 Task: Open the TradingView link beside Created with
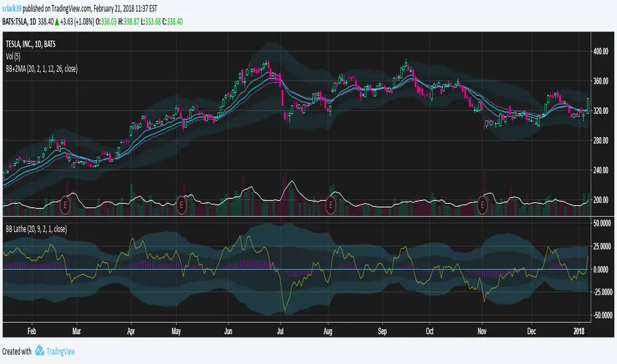point(61,351)
